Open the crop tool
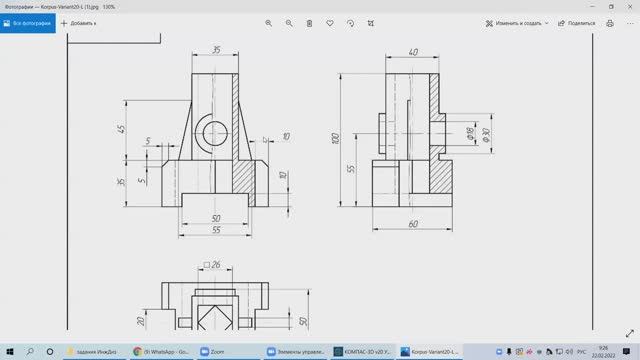 tap(371, 23)
